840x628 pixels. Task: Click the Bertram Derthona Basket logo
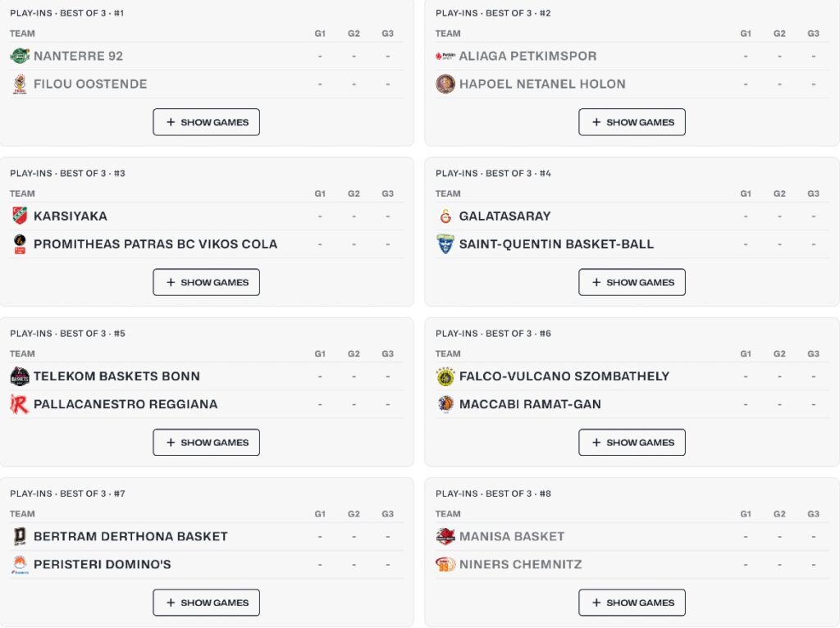point(20,536)
